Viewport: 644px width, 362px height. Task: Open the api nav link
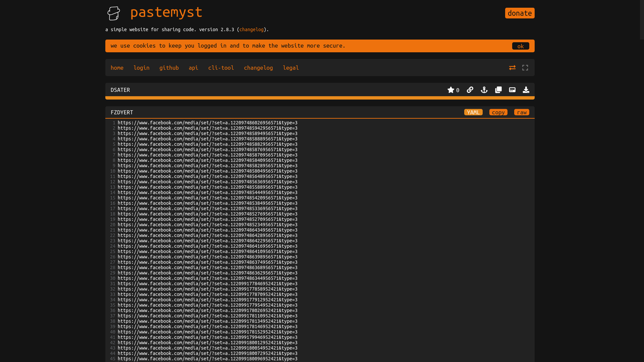193,68
